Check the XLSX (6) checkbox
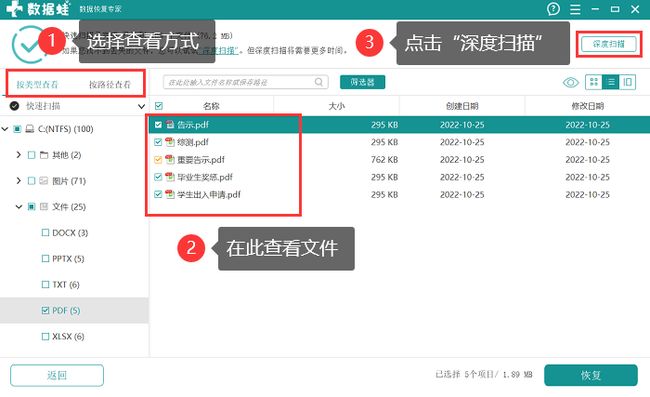 (45, 336)
